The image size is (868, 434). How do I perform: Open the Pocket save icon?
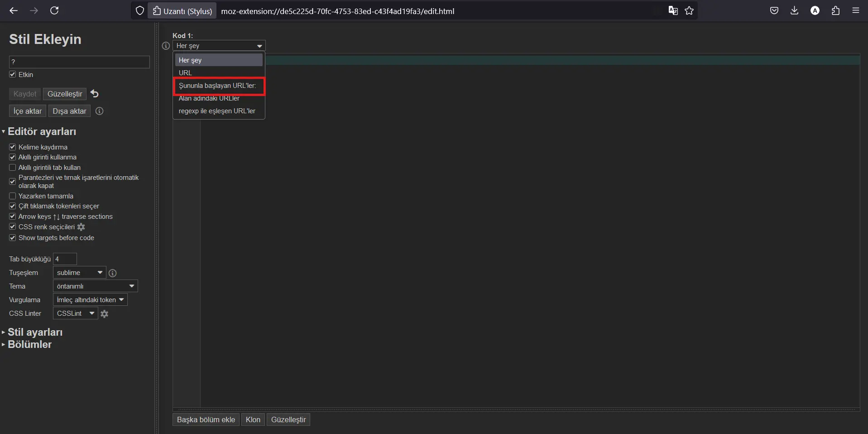774,10
